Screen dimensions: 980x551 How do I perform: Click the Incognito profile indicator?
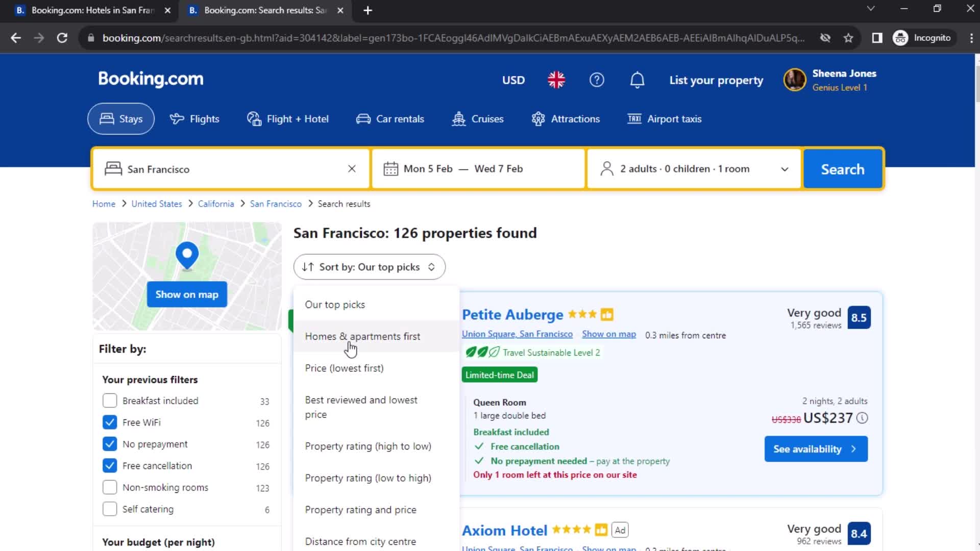point(923,38)
